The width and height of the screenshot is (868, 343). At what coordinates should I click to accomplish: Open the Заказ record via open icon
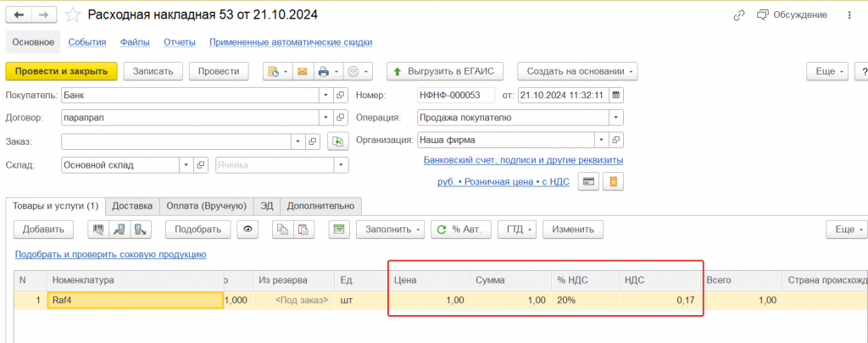coord(313,141)
